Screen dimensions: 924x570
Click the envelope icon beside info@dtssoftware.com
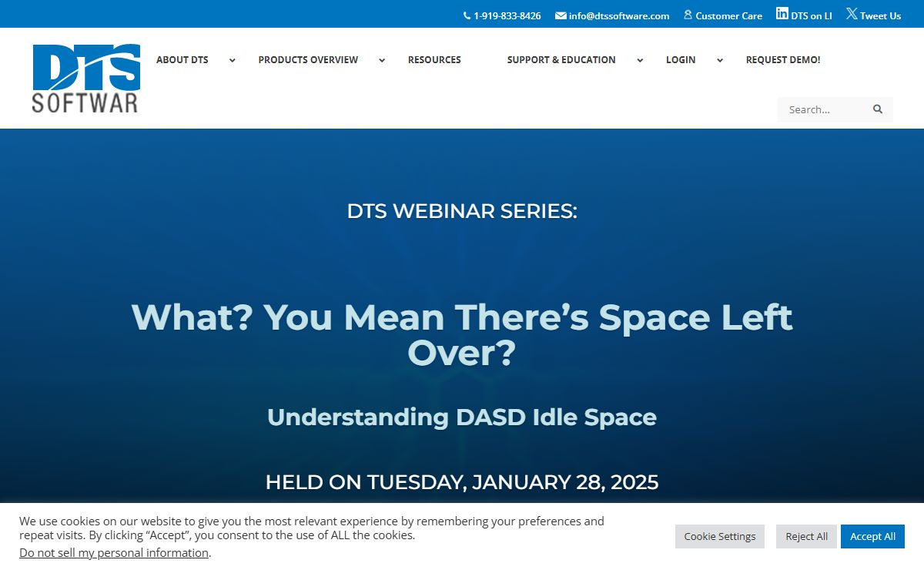tap(561, 15)
